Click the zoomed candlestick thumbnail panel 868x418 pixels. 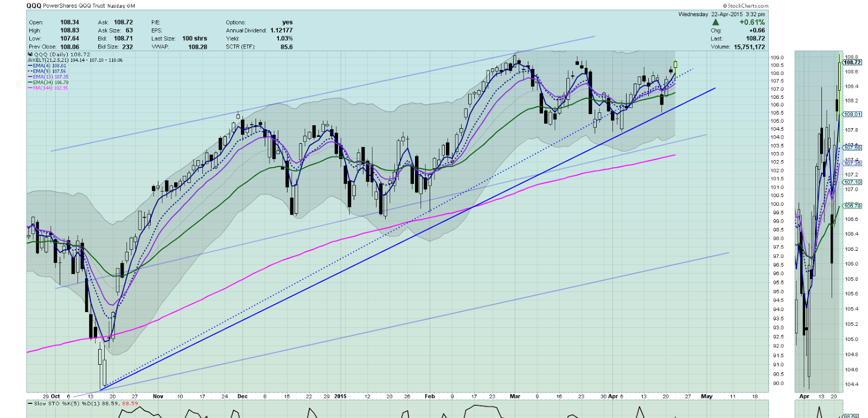coord(818,221)
